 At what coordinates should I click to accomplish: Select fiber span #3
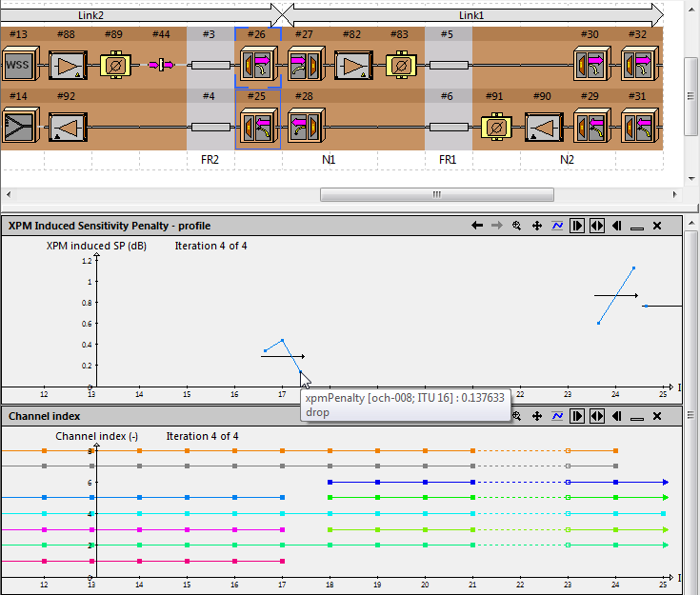[x=210, y=65]
